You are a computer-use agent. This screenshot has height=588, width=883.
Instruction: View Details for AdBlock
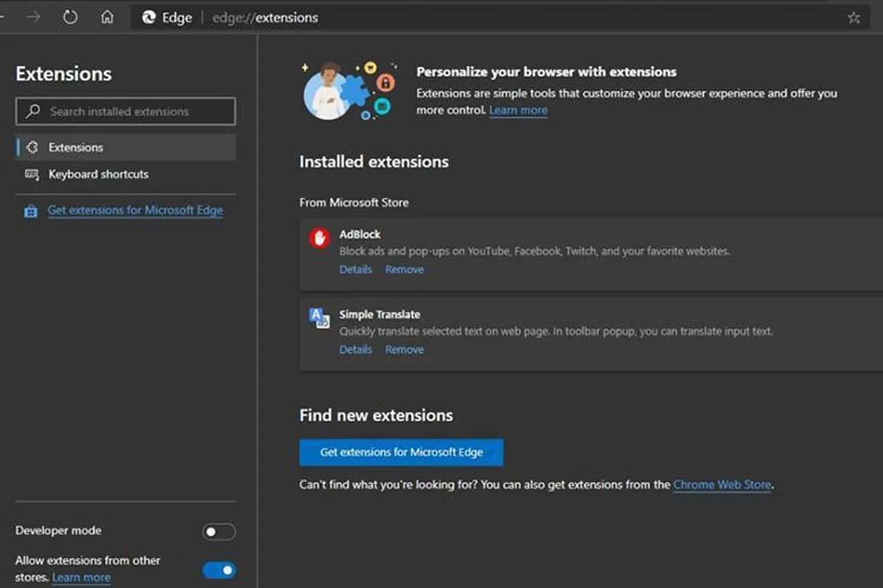click(x=355, y=270)
